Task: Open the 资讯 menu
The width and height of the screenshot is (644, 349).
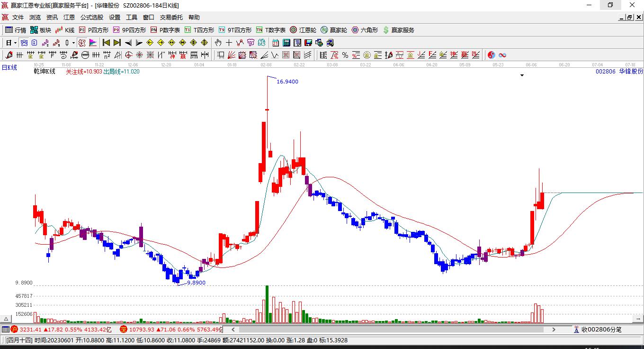Action: tap(52, 18)
